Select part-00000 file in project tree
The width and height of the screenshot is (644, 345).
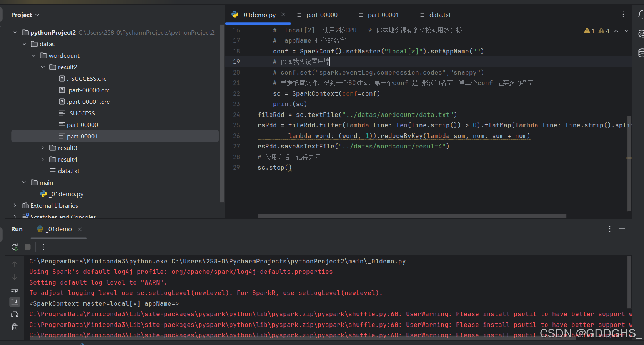pyautogui.click(x=78, y=125)
